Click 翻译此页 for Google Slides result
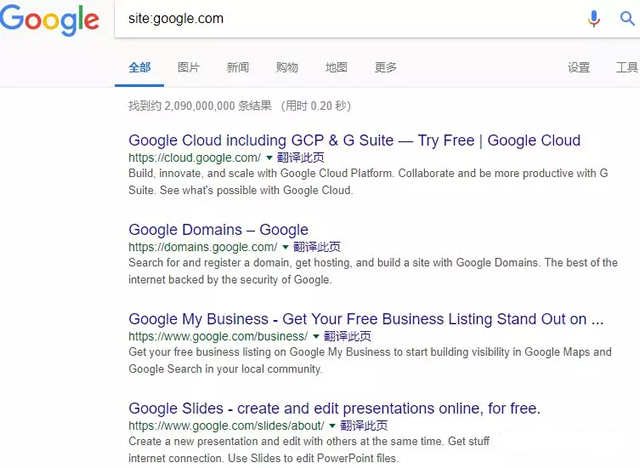Image resolution: width=640 pixels, height=468 pixels. tap(364, 426)
